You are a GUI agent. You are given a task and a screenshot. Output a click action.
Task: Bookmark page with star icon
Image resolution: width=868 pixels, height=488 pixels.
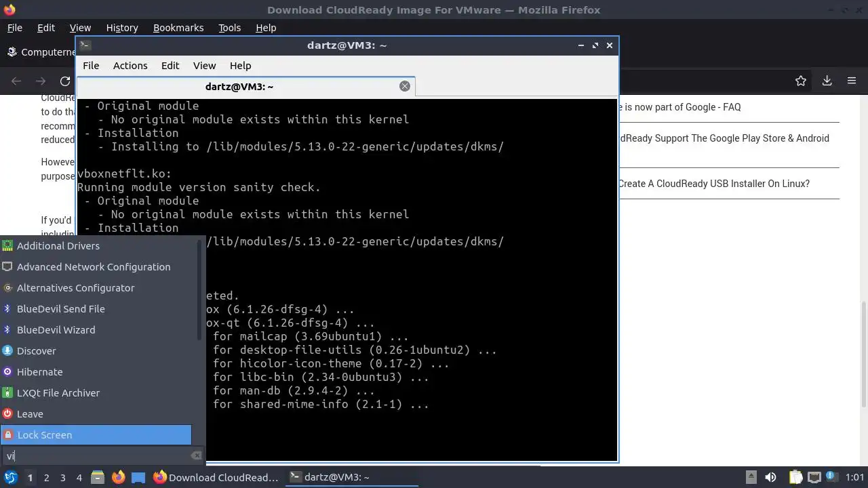(801, 81)
